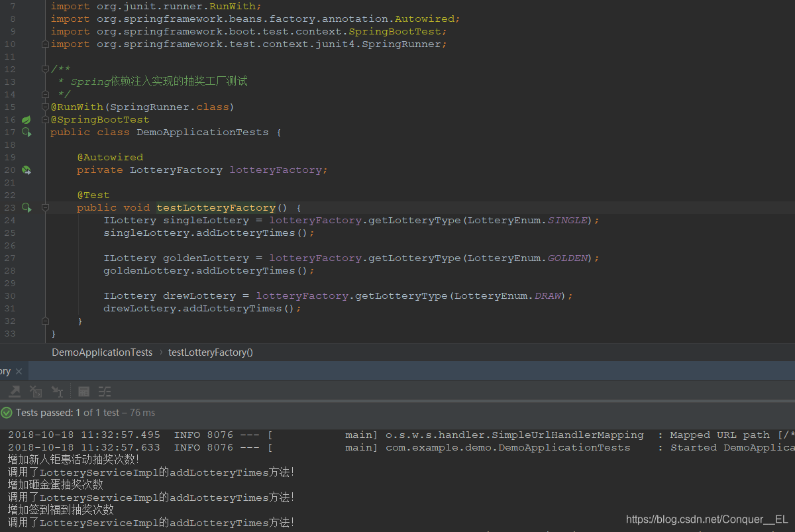Click the fold end marker at the */ line
795x532 pixels.
(x=45, y=95)
